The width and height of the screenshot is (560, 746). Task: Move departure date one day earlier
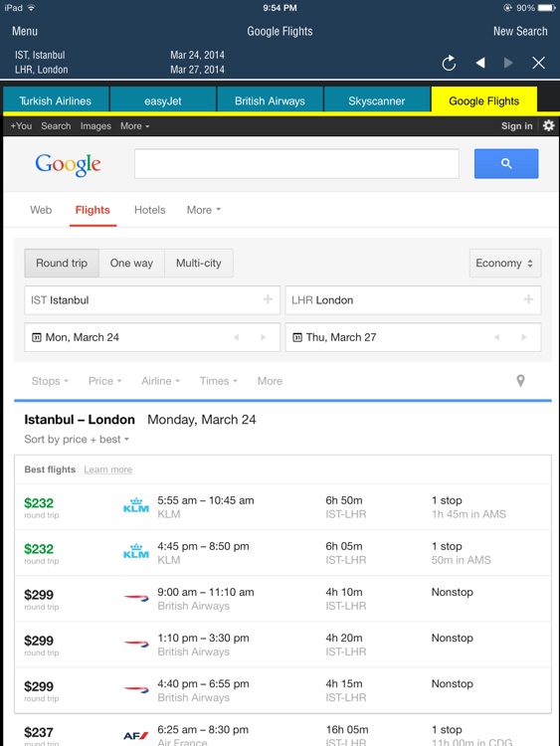(237, 337)
